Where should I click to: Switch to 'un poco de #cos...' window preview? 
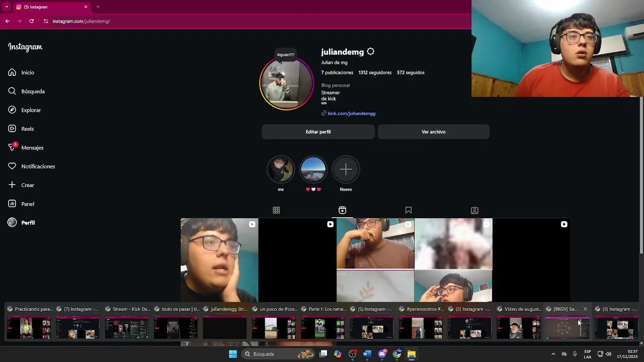pyautogui.click(x=274, y=323)
